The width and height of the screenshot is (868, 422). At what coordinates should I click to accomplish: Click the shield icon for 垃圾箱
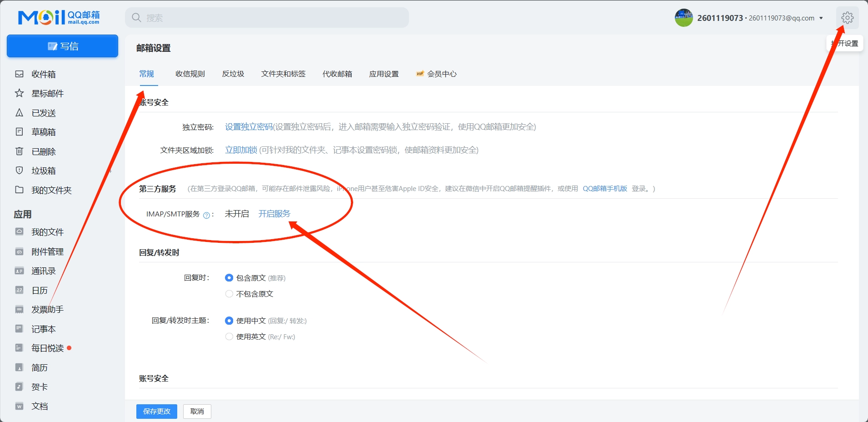(x=19, y=171)
